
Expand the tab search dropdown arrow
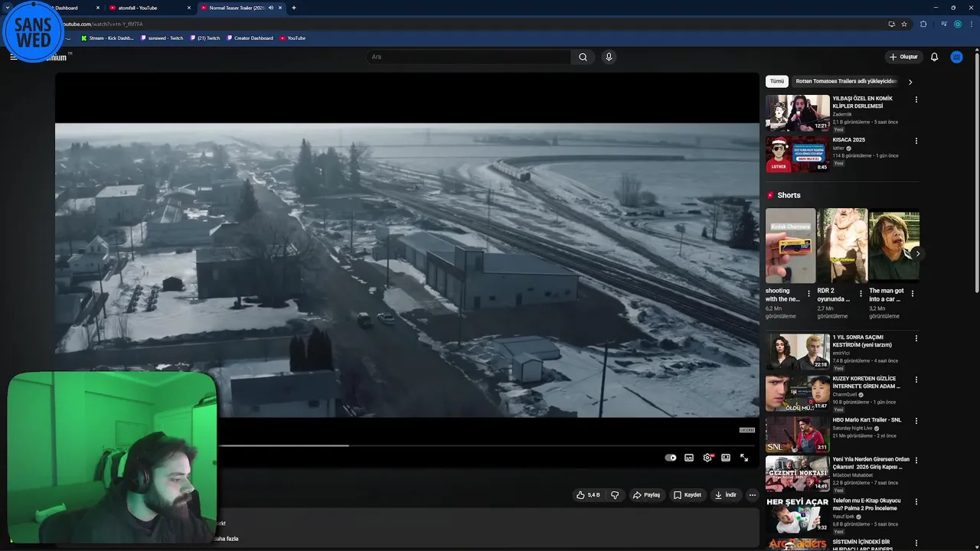tap(6, 8)
